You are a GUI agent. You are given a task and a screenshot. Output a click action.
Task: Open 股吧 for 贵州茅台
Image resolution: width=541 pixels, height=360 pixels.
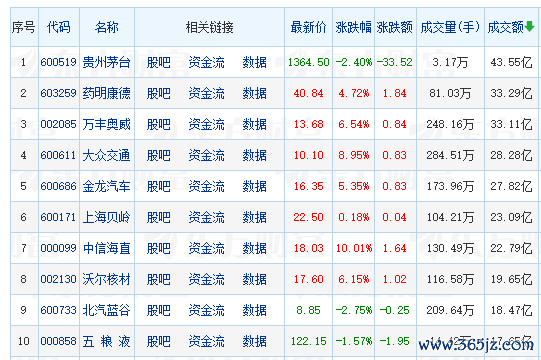(x=159, y=62)
